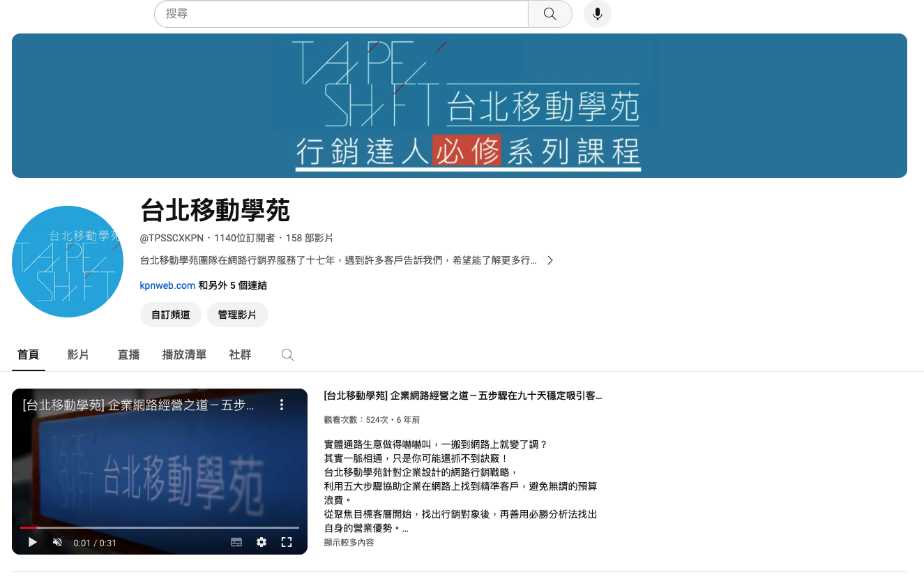This screenshot has height=586, width=924.
Task: Show more of the video description
Action: pos(349,542)
